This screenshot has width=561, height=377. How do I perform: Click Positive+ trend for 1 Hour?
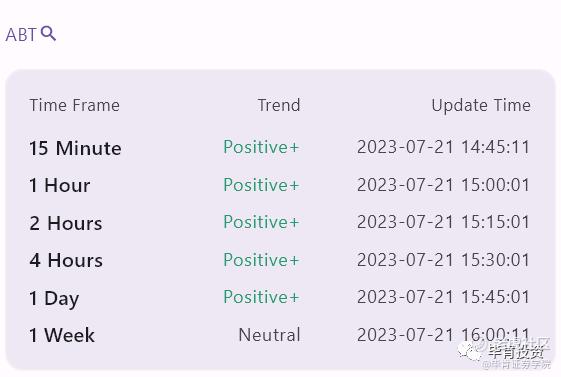261,185
